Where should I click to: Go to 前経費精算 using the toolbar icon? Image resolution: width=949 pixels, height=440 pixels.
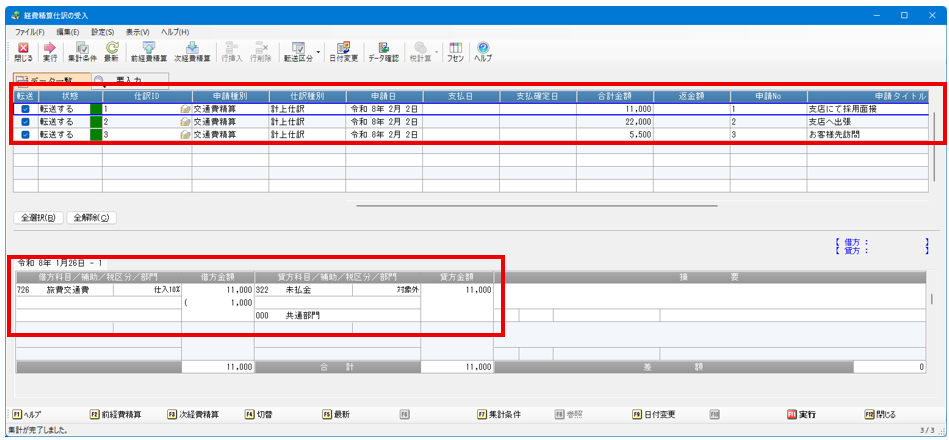149,52
